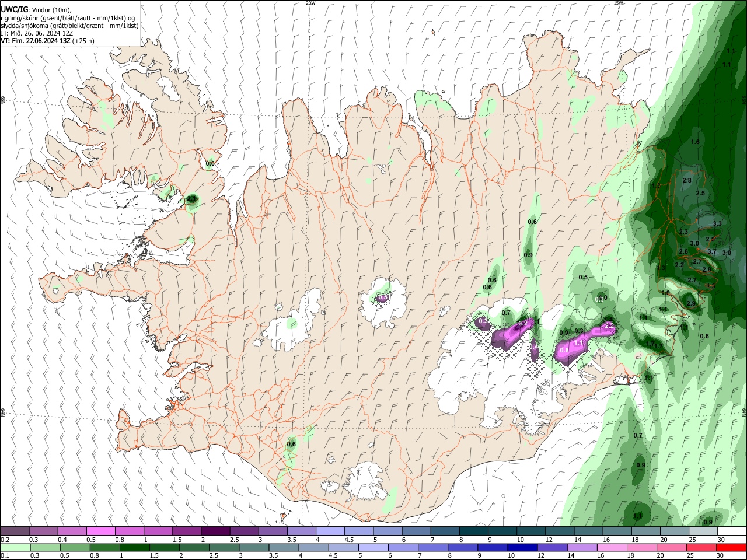Click the deep blue 10–12 rain legend swatch
Viewport: 747px width, 560px height.
click(521, 548)
